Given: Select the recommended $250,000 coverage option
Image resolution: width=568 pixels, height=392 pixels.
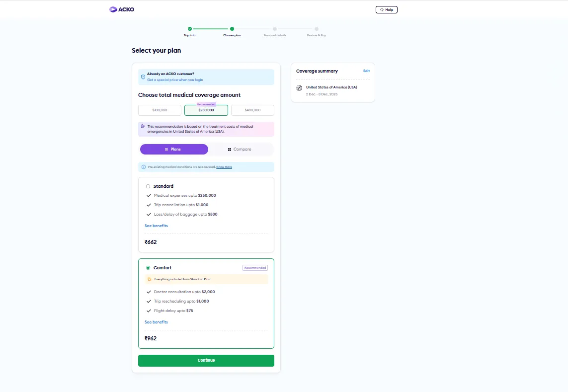Looking at the screenshot, I should pos(206,110).
